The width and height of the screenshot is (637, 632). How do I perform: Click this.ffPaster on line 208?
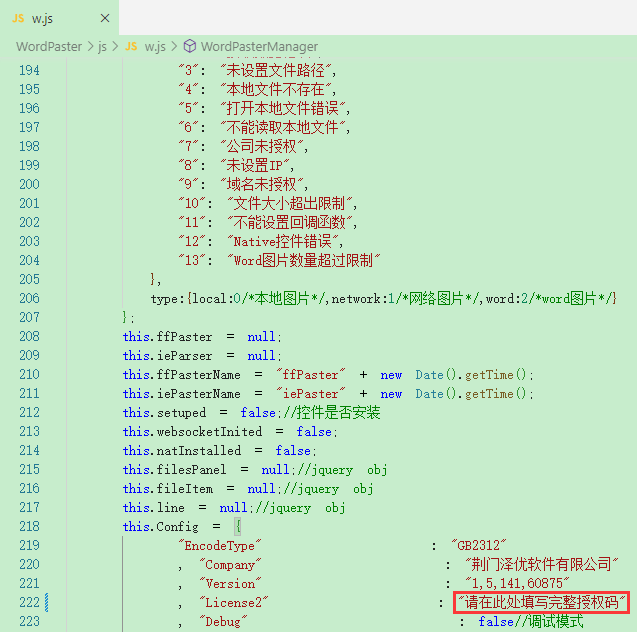coord(167,337)
